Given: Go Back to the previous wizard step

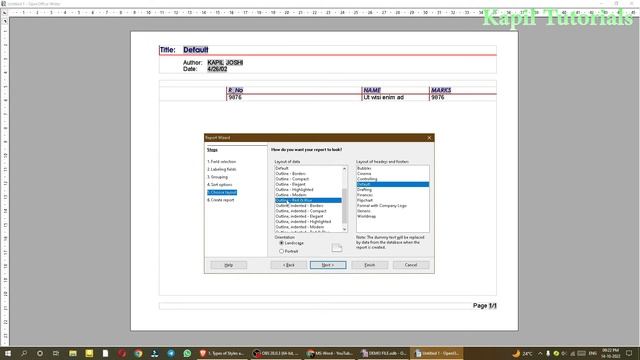Looking at the screenshot, I should (289, 265).
